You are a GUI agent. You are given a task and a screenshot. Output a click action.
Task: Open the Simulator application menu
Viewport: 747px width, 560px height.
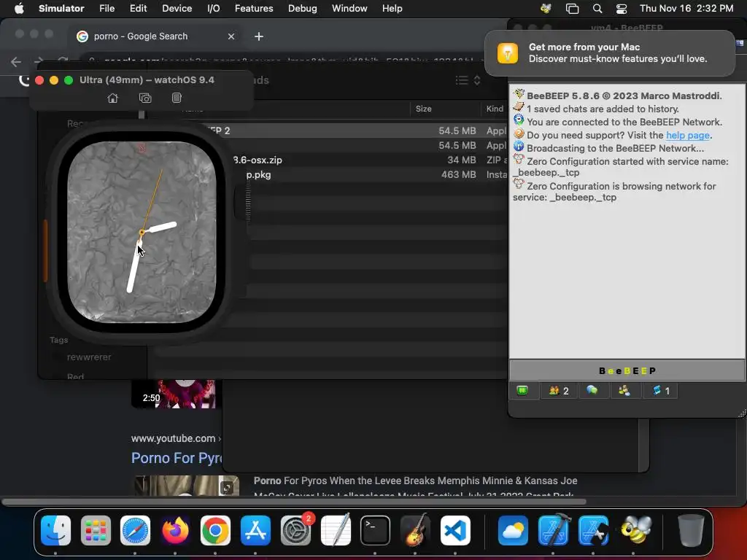tap(61, 8)
